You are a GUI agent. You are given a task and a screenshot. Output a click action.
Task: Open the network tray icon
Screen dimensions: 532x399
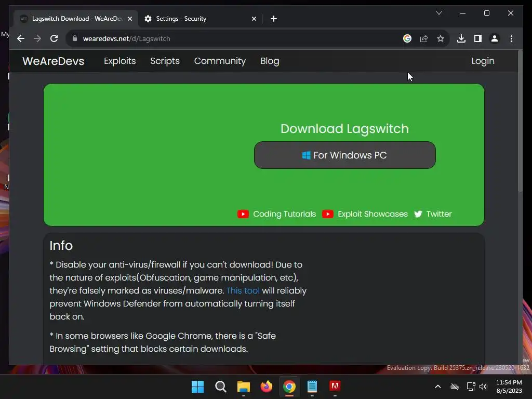pos(471,387)
